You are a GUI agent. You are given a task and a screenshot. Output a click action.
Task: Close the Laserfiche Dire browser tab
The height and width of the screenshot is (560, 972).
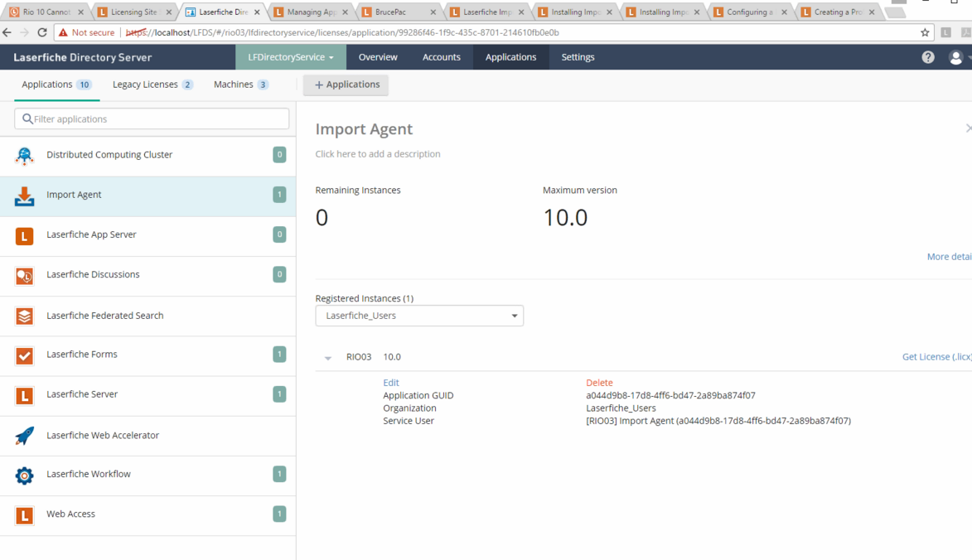pyautogui.click(x=257, y=12)
